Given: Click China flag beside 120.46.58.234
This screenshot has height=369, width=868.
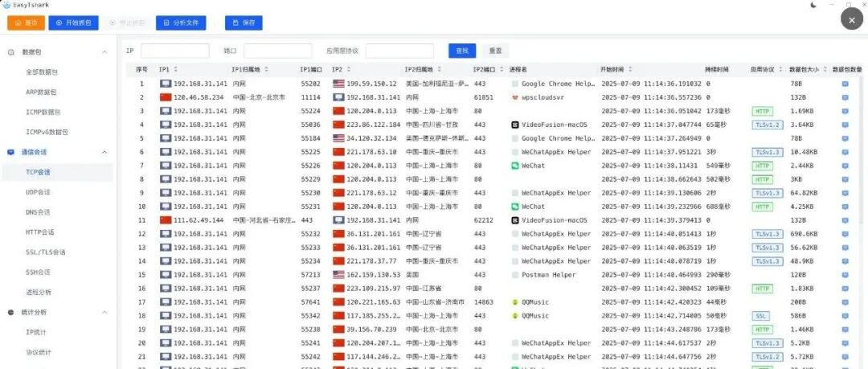Looking at the screenshot, I should [x=166, y=97].
